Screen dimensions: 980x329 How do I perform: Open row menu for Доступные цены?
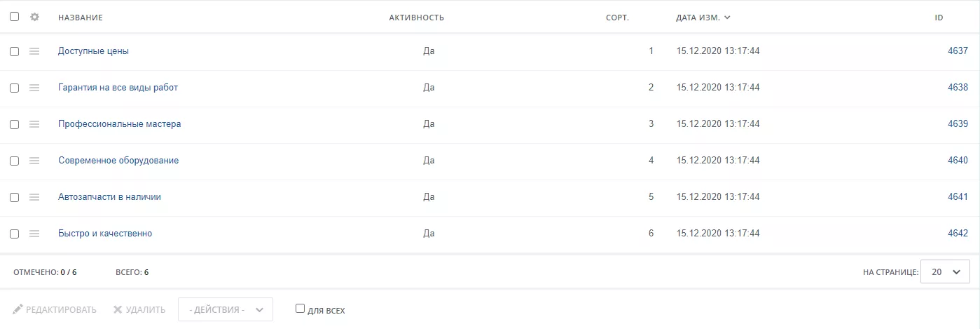point(34,51)
